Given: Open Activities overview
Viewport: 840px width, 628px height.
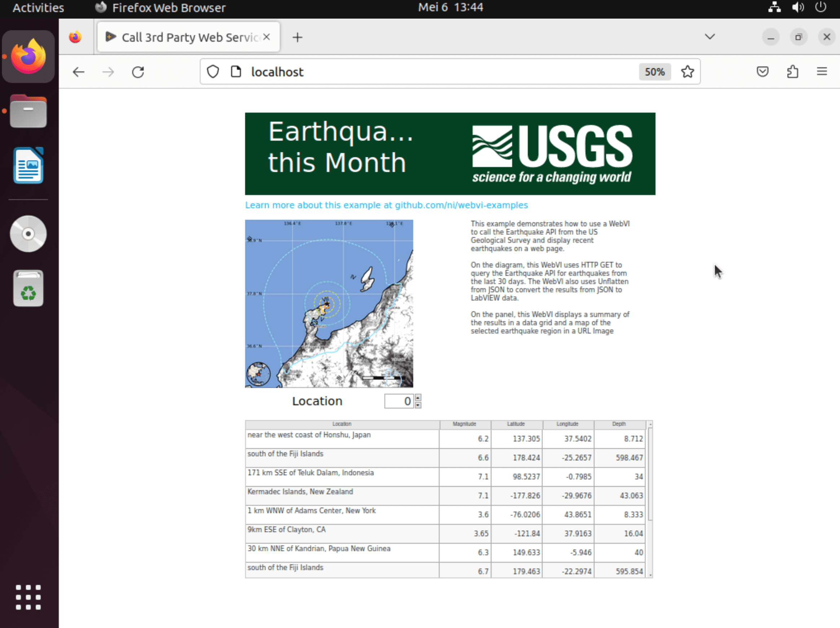Looking at the screenshot, I should 38,8.
